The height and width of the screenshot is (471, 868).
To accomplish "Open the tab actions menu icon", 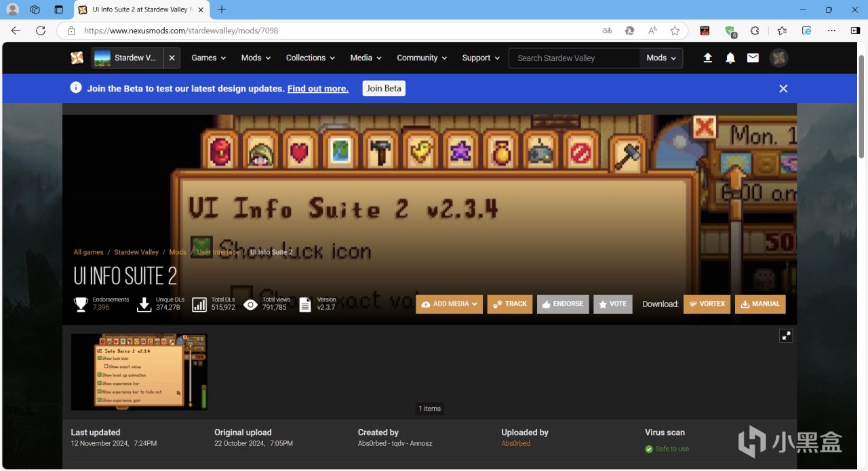I will coord(58,9).
